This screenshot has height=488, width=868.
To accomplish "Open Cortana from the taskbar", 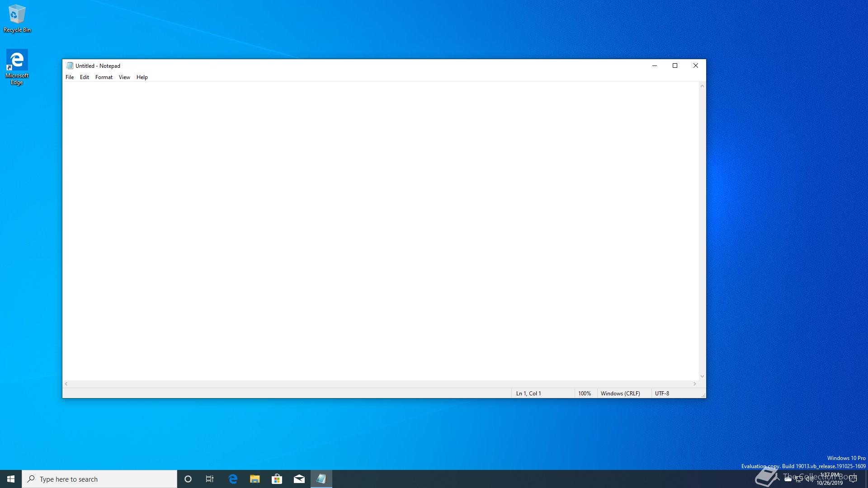I will point(188,479).
